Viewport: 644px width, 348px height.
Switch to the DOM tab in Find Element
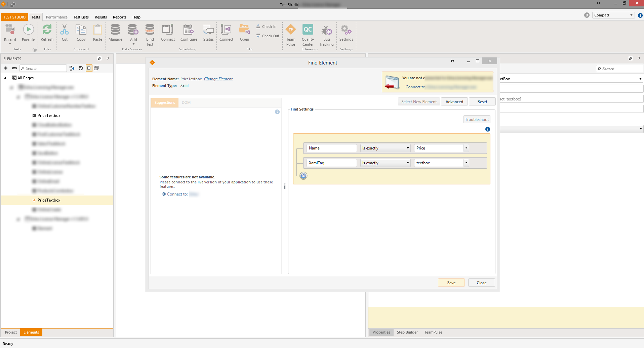tap(186, 102)
